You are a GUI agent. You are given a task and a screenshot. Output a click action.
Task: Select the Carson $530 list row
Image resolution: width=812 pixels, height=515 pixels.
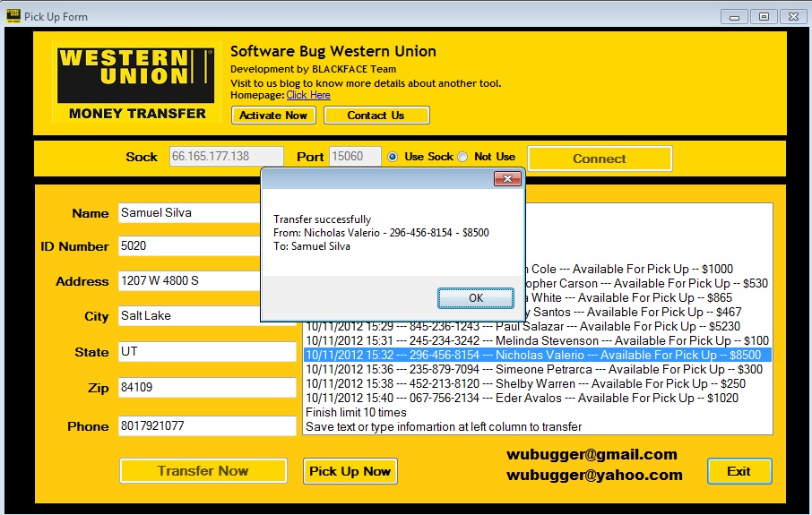(648, 284)
